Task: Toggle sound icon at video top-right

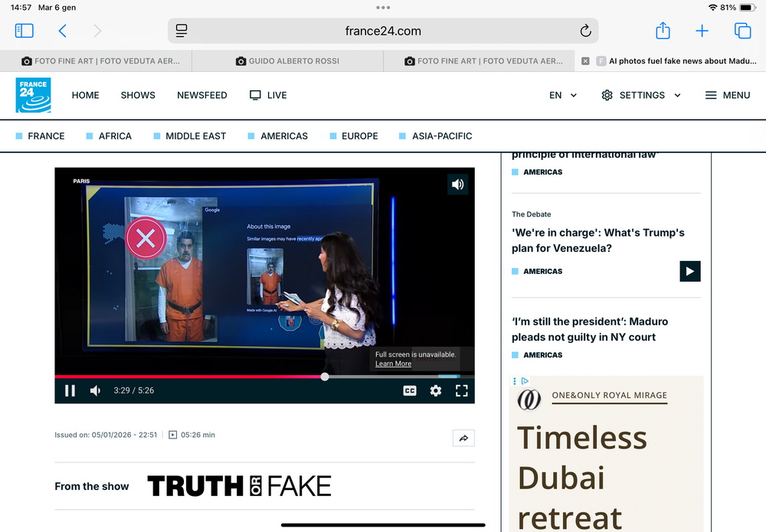Action: (x=457, y=184)
